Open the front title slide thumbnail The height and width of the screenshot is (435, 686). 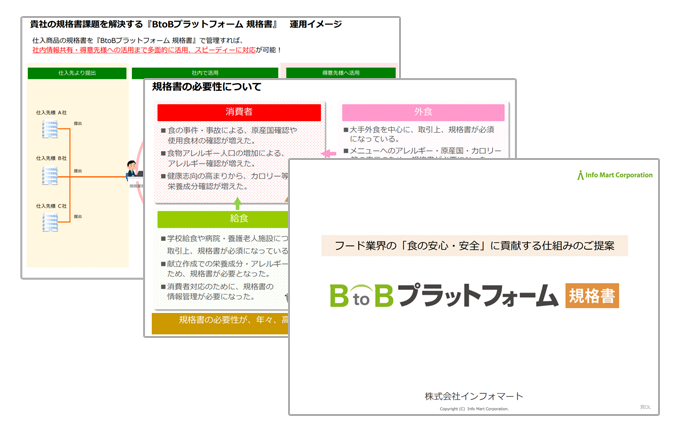(474, 287)
